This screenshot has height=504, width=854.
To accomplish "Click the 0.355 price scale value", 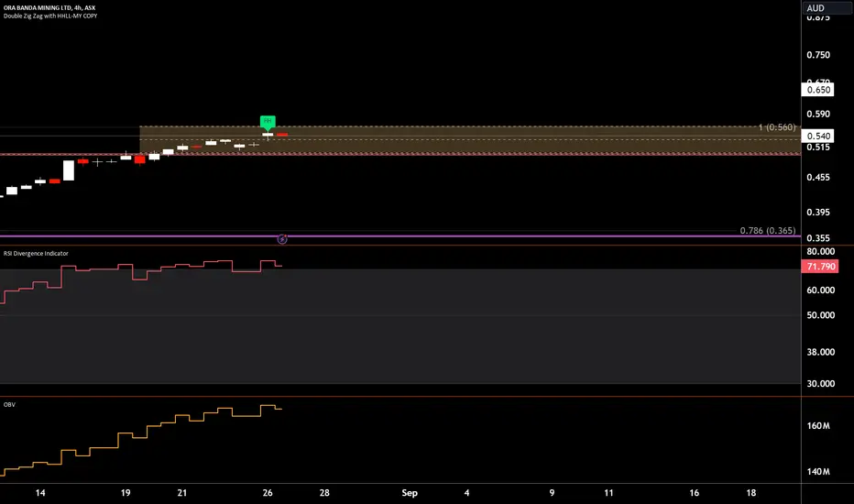I will [818, 238].
